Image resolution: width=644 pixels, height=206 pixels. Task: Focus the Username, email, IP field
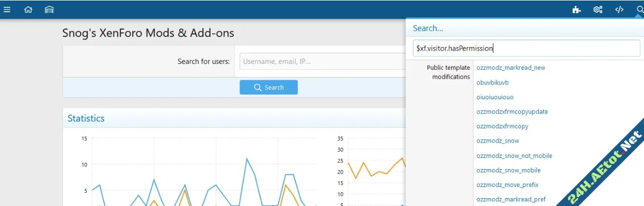[x=323, y=61]
